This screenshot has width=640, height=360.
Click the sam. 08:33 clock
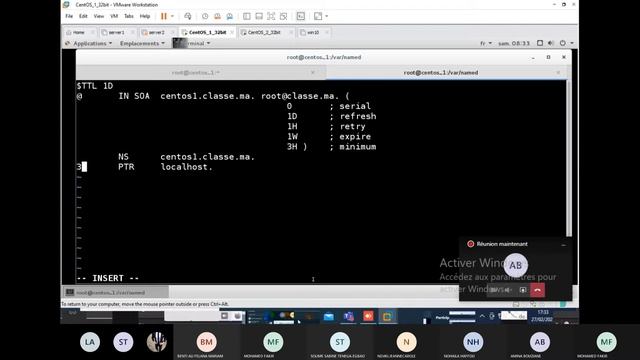point(514,43)
